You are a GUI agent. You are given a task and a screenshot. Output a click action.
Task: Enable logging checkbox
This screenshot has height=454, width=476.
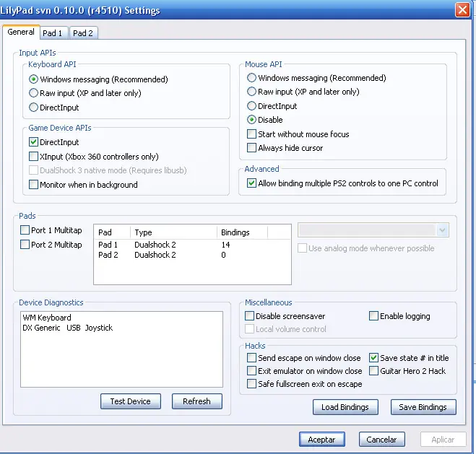pyautogui.click(x=373, y=316)
